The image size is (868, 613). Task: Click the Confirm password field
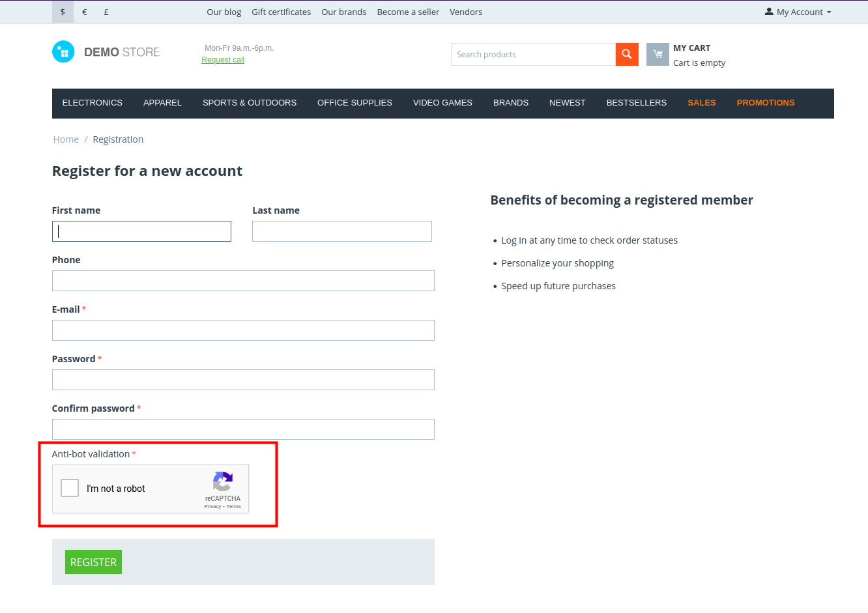(x=243, y=429)
